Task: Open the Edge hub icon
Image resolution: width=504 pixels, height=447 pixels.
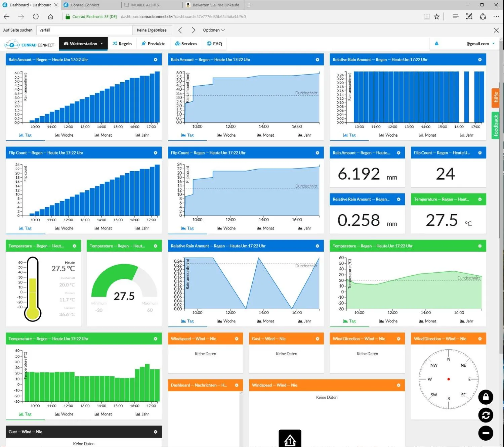Action: pos(456,16)
